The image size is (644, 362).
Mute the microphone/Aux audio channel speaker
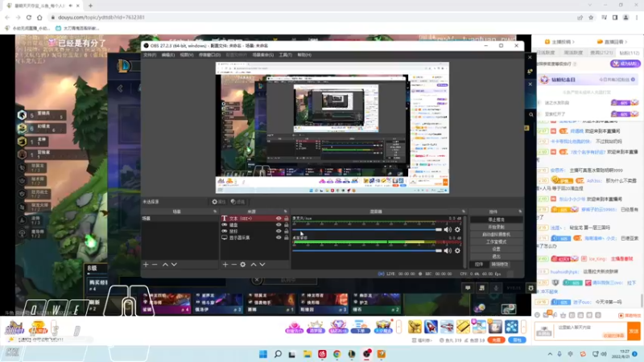(x=448, y=229)
